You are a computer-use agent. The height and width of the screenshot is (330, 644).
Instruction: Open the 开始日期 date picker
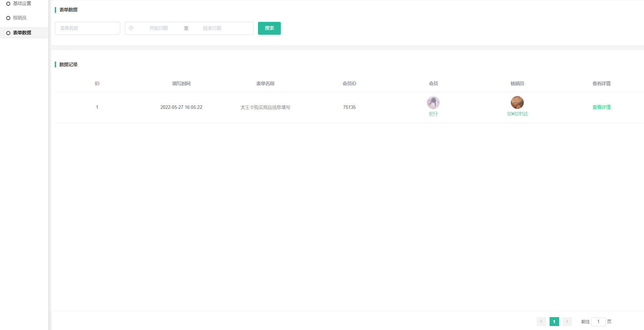158,28
